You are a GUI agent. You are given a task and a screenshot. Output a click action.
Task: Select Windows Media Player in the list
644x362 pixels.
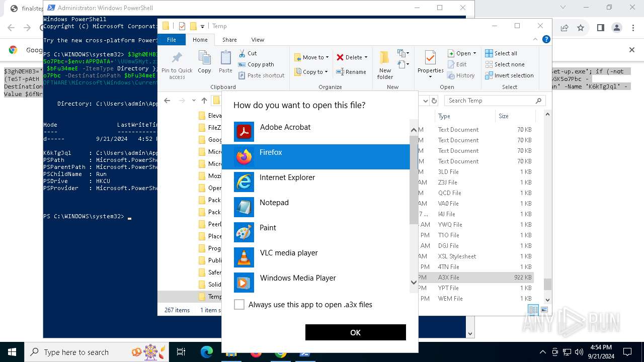316,283
